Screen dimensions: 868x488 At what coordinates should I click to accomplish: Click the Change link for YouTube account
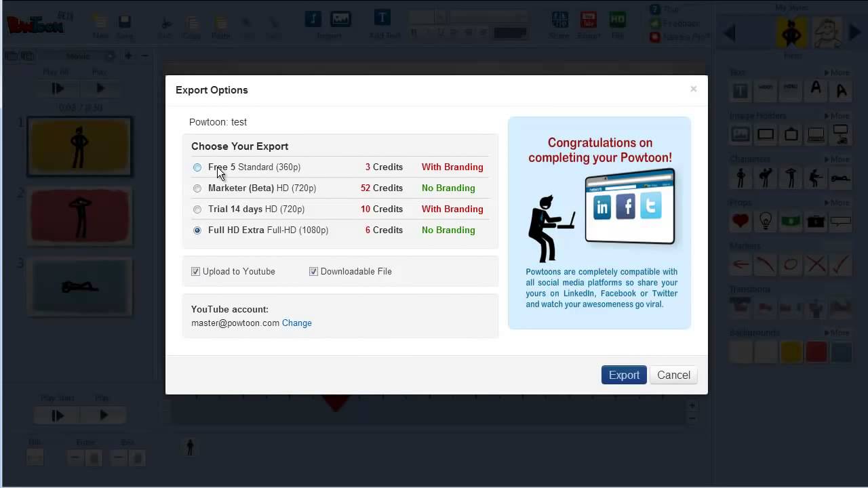coord(297,323)
